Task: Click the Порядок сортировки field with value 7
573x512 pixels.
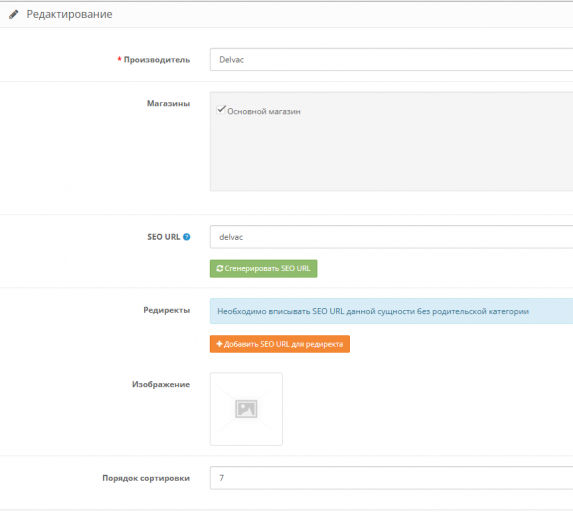Action: pos(391,478)
